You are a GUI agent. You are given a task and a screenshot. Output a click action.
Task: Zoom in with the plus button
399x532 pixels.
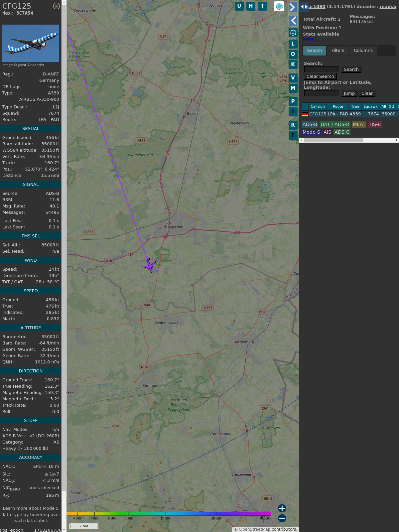282,508
